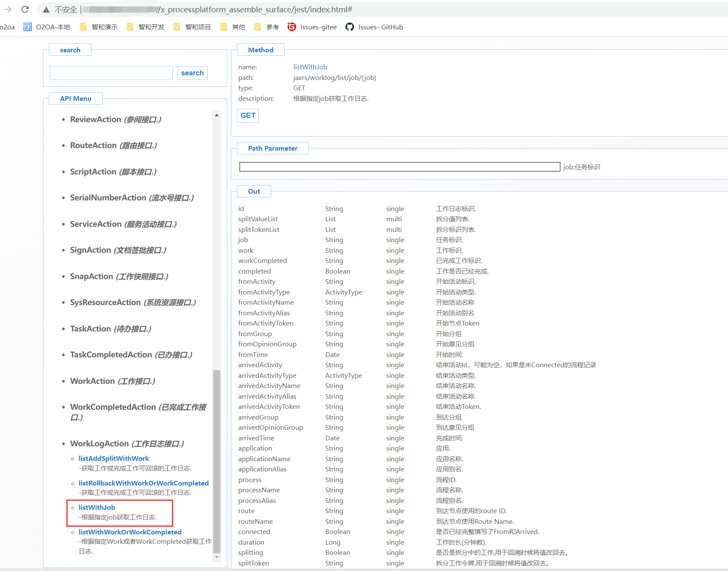The image size is (728, 571).
Task: Click the job path parameter input field
Action: click(x=400, y=167)
